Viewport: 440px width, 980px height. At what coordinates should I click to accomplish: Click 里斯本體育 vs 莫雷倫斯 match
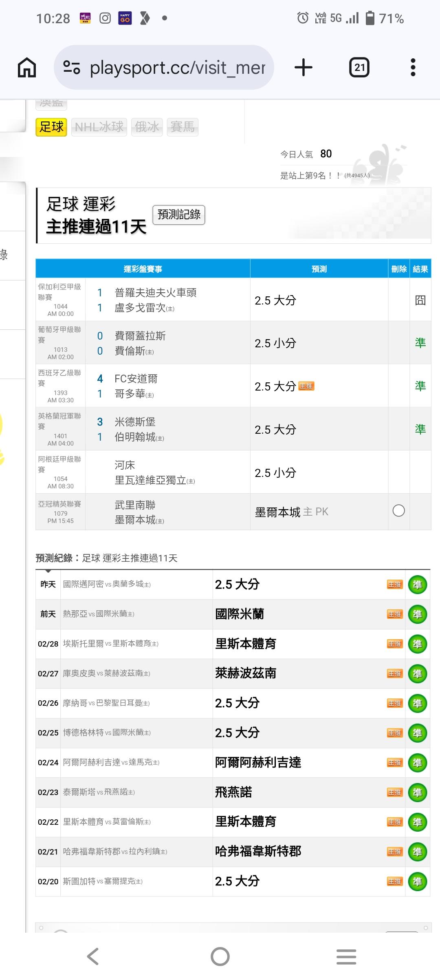click(107, 822)
